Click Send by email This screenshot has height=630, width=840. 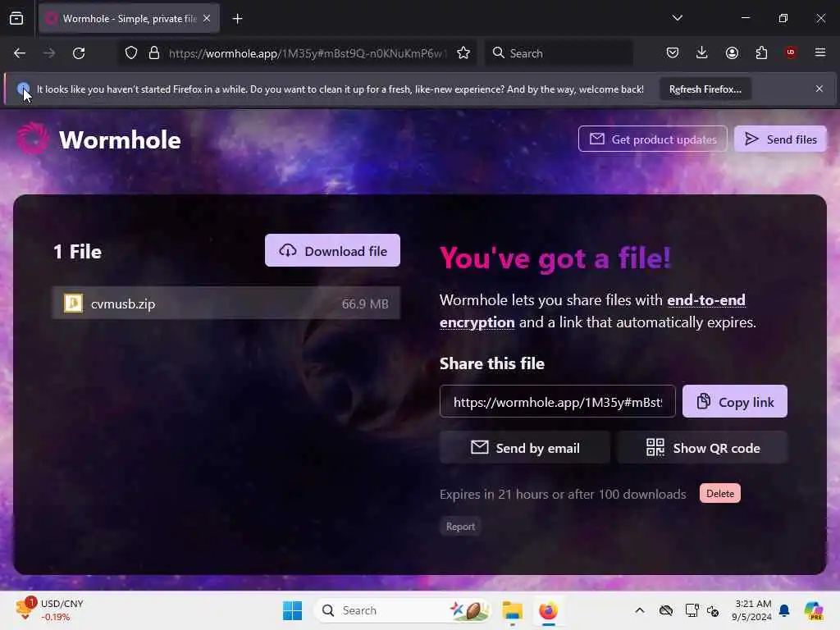point(524,448)
